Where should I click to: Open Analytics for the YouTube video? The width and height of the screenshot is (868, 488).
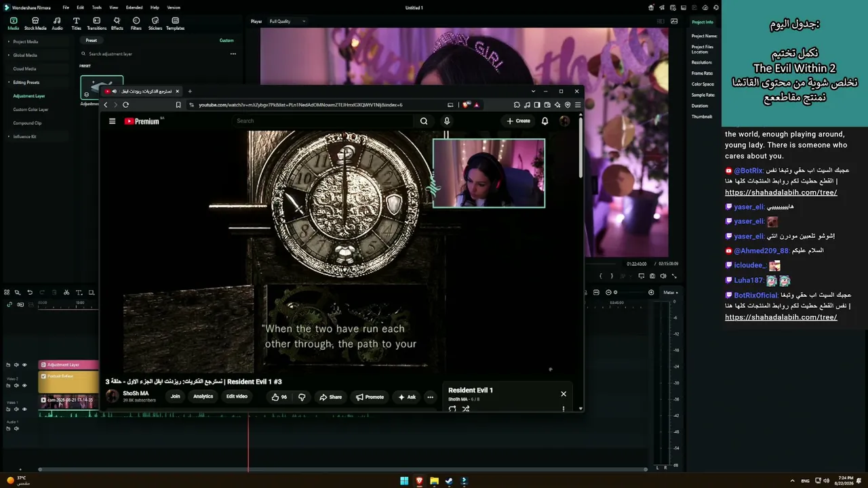[203, 396]
